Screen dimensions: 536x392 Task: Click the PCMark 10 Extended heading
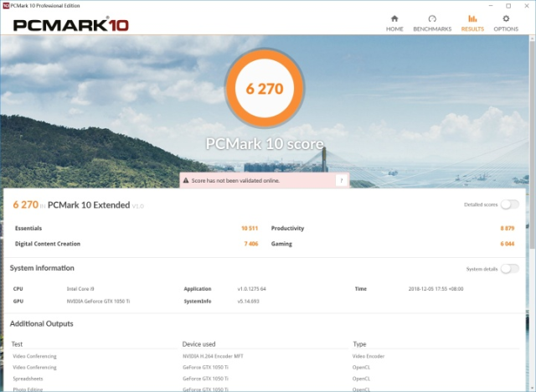click(x=89, y=205)
